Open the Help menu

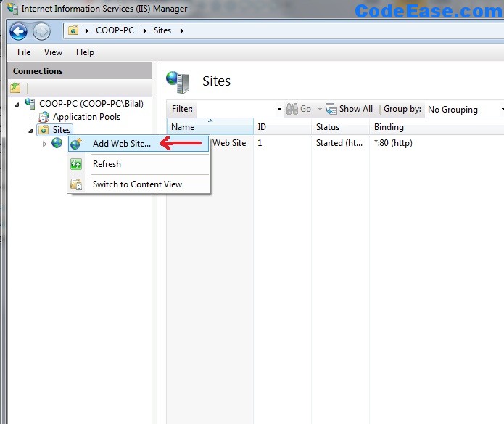85,52
